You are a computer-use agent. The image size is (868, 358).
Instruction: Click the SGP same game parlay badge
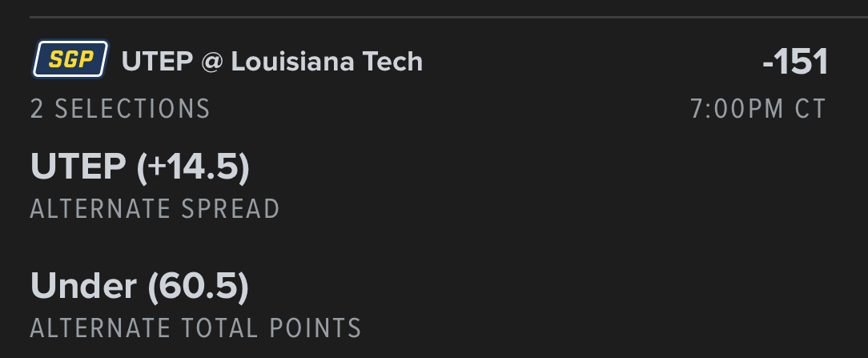(x=70, y=60)
